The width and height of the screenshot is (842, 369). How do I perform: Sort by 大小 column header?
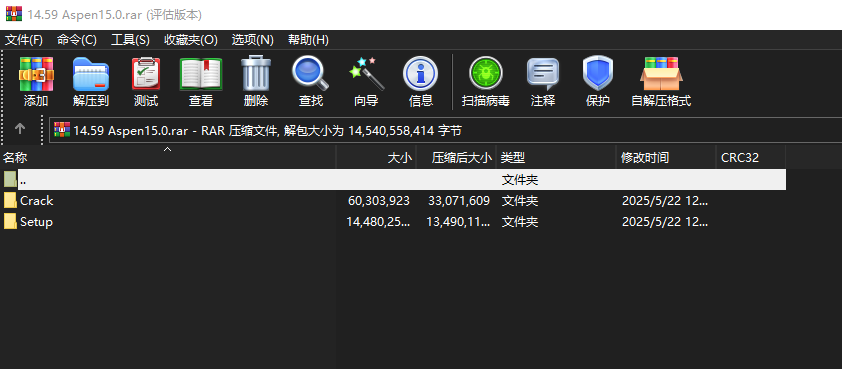coord(376,157)
